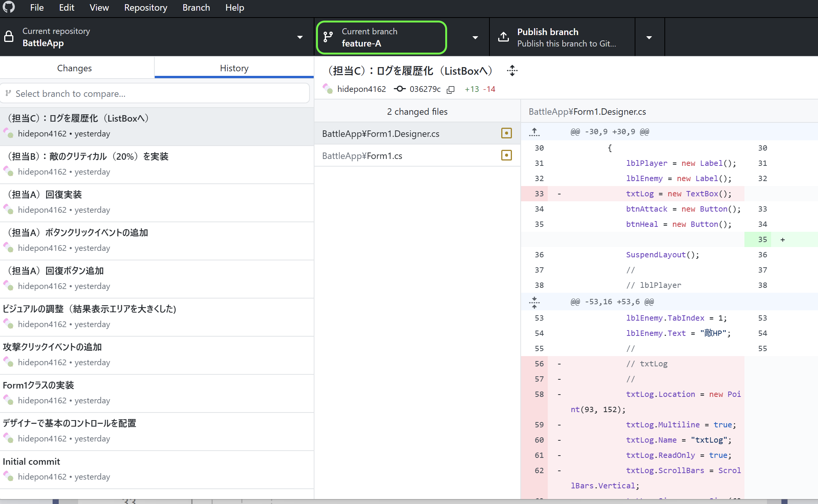Click the Publish branch upload icon

pos(504,37)
